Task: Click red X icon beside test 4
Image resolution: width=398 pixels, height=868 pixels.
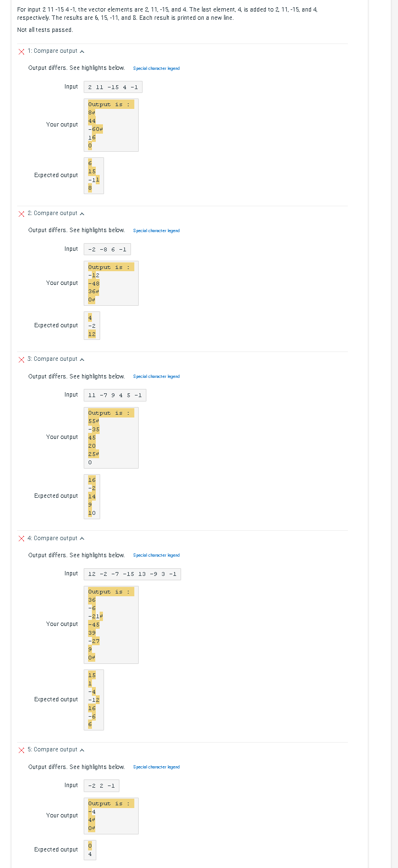Action: [21, 538]
